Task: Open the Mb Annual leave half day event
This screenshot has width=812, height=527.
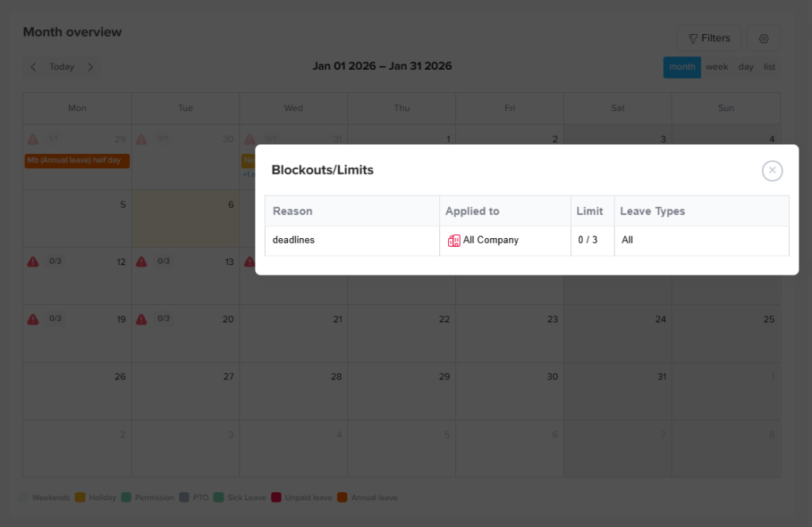Action: coord(77,160)
